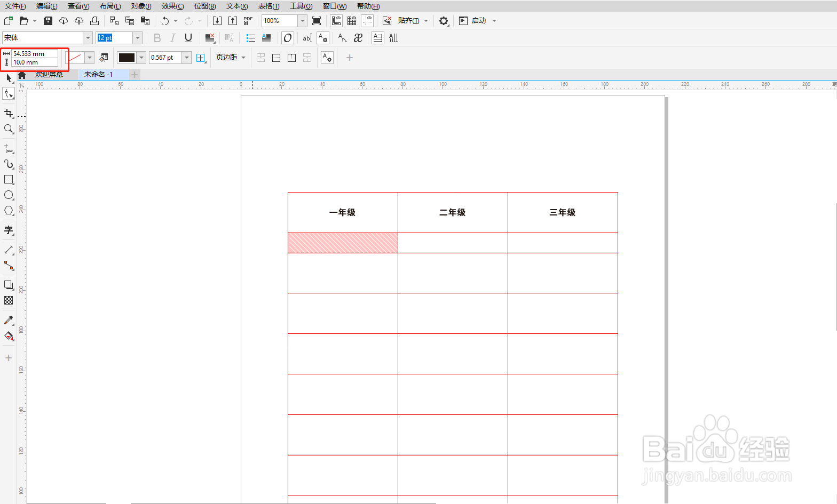Add a new document tab with plus
This screenshot has width=837, height=504.
pyautogui.click(x=135, y=75)
